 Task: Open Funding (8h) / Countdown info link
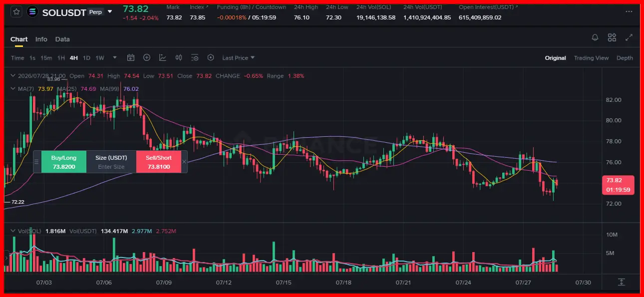252,7
